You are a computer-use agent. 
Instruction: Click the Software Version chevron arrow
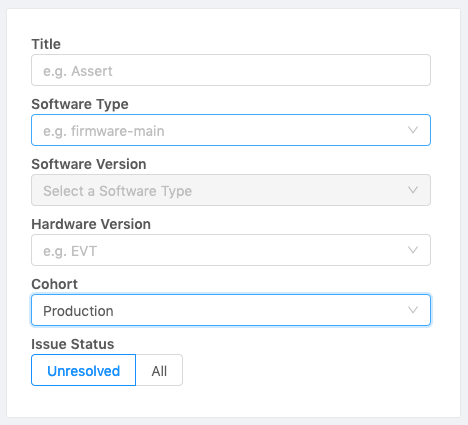pos(413,190)
